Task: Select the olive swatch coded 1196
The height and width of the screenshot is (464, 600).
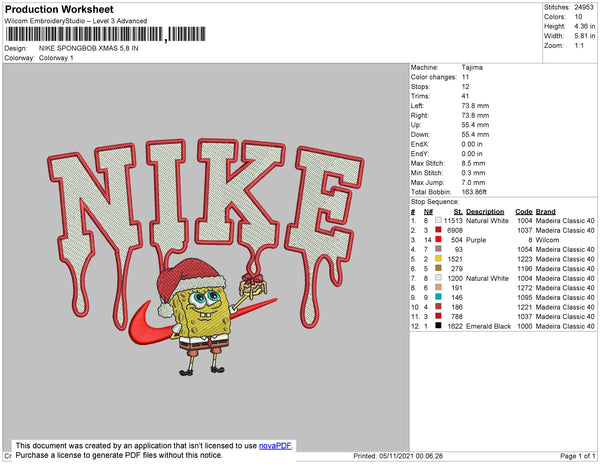Action: [438, 268]
